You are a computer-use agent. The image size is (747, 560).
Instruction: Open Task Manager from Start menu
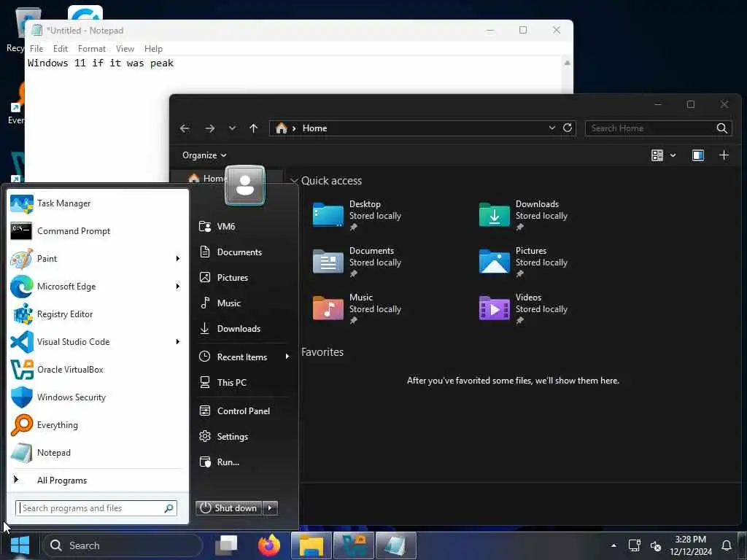(98, 203)
